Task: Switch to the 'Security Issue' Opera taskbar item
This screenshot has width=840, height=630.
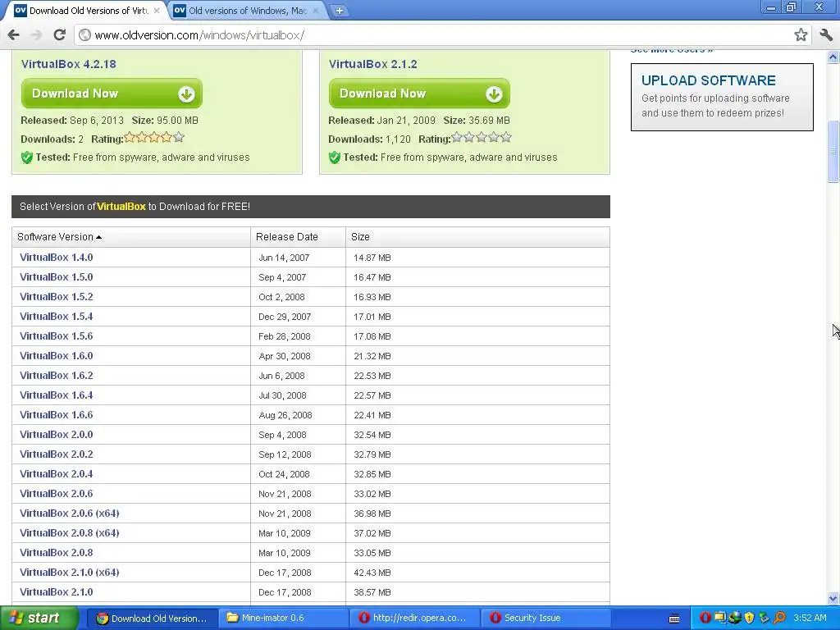Action: tap(546, 619)
